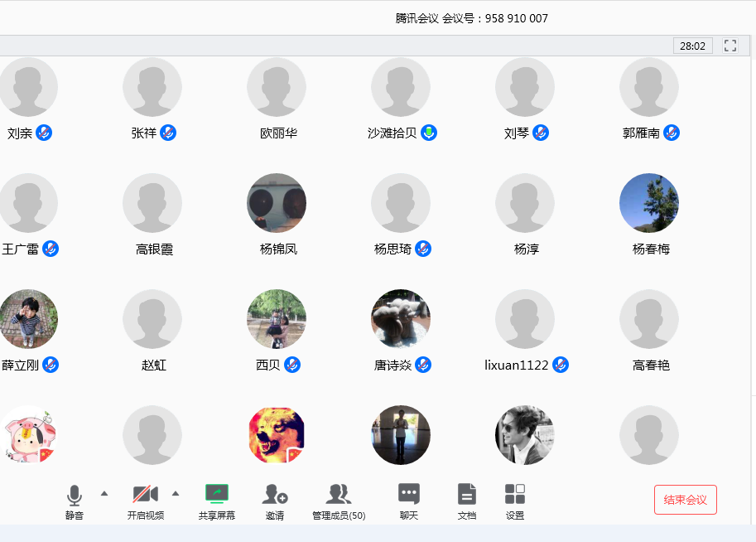This screenshot has width=756, height=542.
Task: Click participant name 赵虹
Action: point(154,365)
